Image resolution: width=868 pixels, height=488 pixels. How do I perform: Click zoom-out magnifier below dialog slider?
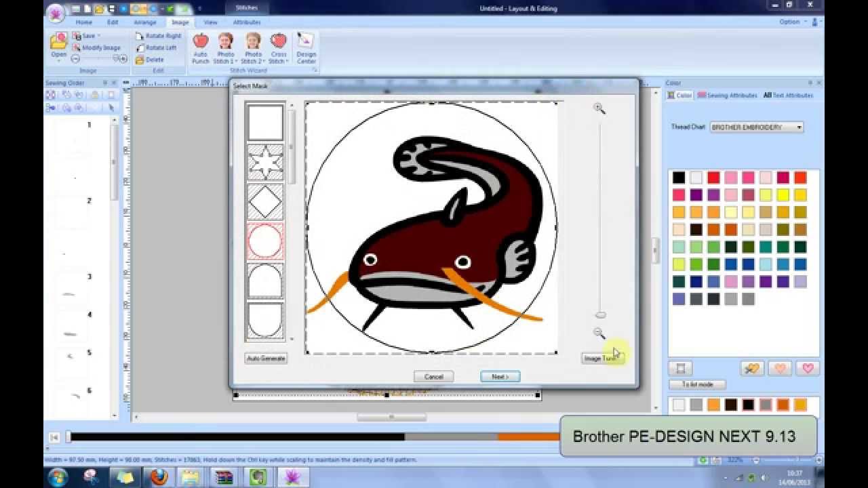tap(599, 333)
